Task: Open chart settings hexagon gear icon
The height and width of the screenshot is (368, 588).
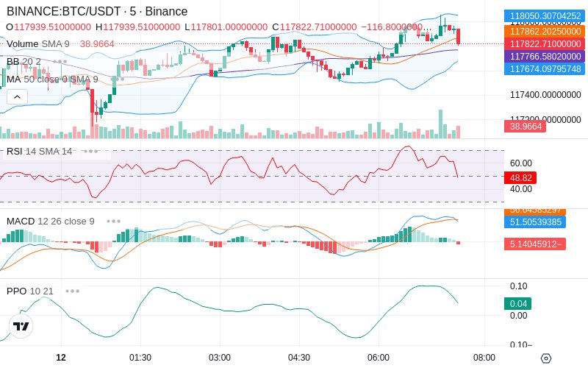Action: [x=546, y=358]
